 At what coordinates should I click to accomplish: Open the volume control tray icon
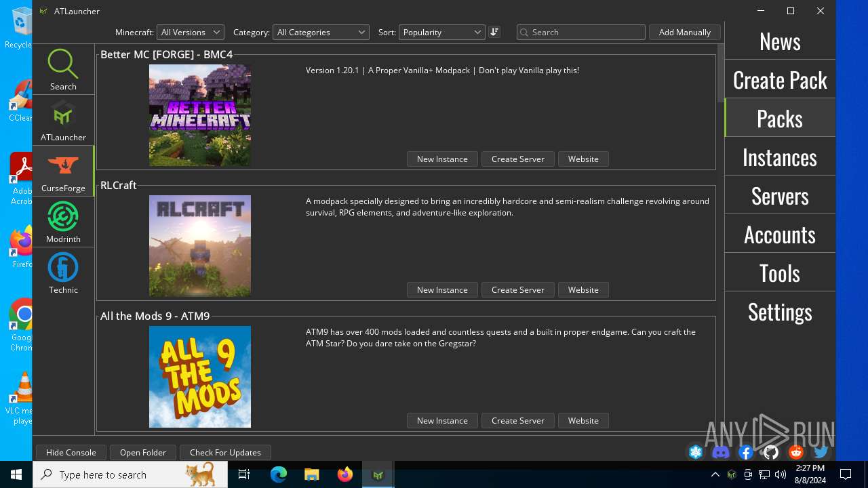coord(780,474)
